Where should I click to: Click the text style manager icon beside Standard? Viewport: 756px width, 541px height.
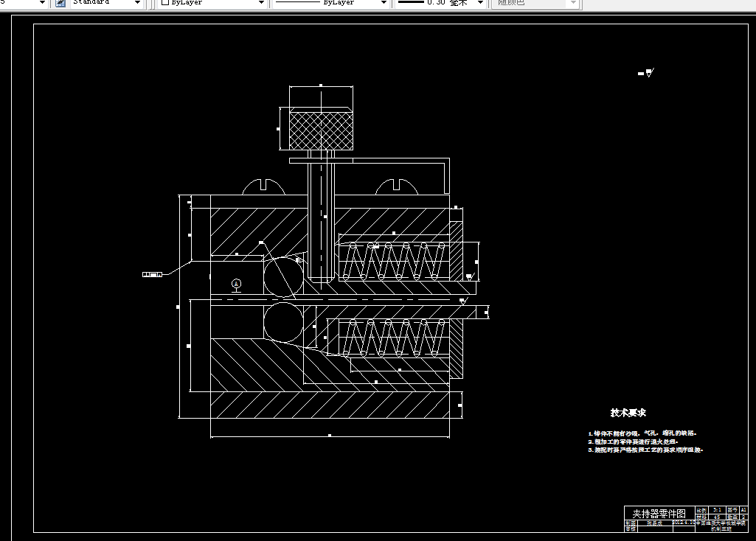tap(60, 3)
